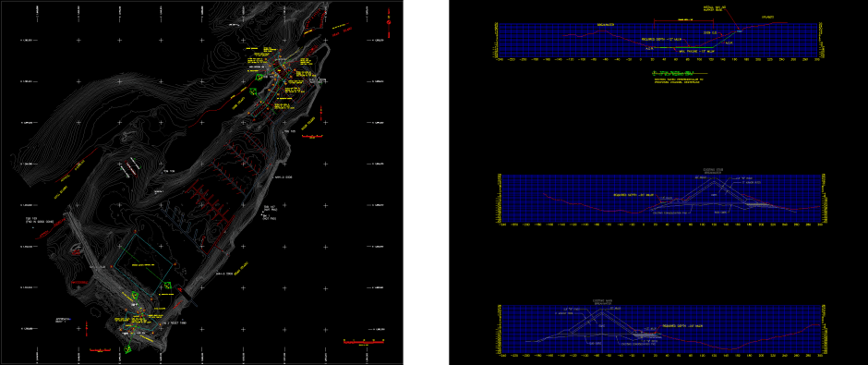This screenshot has height=365, width=868.
Task: Click the red scale bar at plan's lower right
Action: click(364, 341)
